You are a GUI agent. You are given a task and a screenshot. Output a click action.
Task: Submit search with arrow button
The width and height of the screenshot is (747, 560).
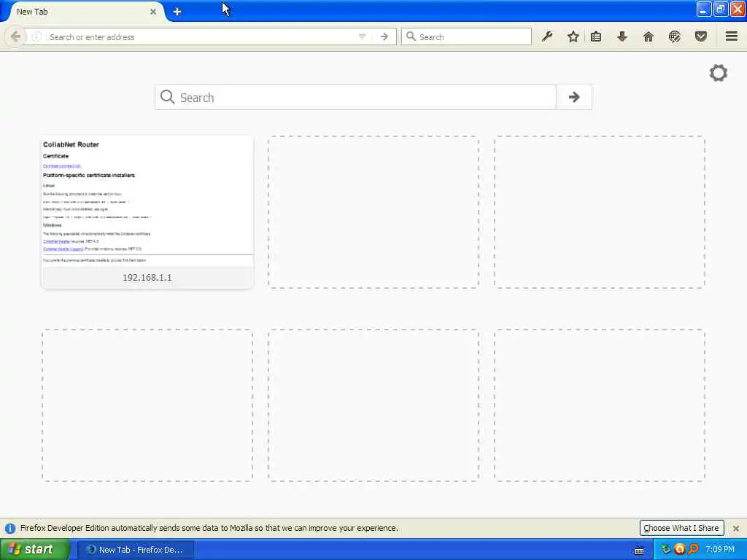(x=574, y=97)
